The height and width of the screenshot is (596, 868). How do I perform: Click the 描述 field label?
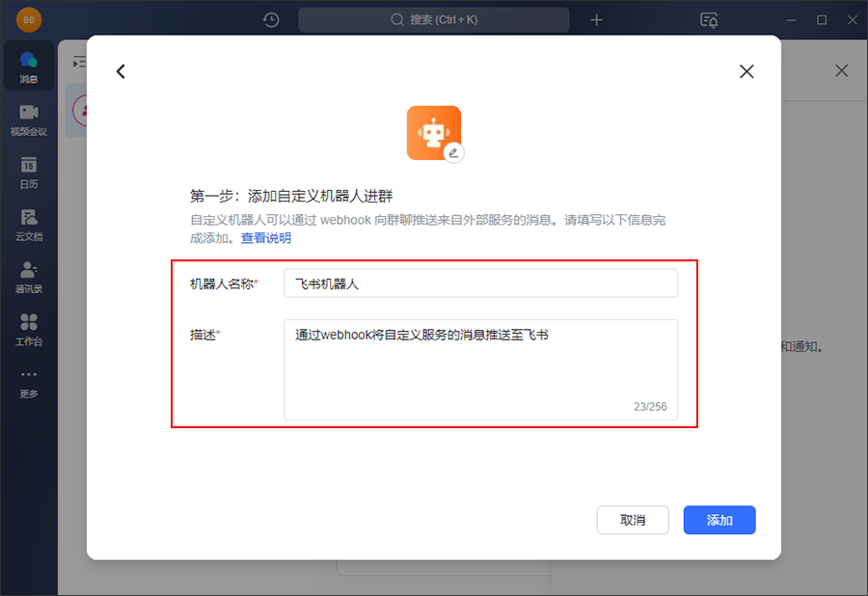(x=204, y=335)
